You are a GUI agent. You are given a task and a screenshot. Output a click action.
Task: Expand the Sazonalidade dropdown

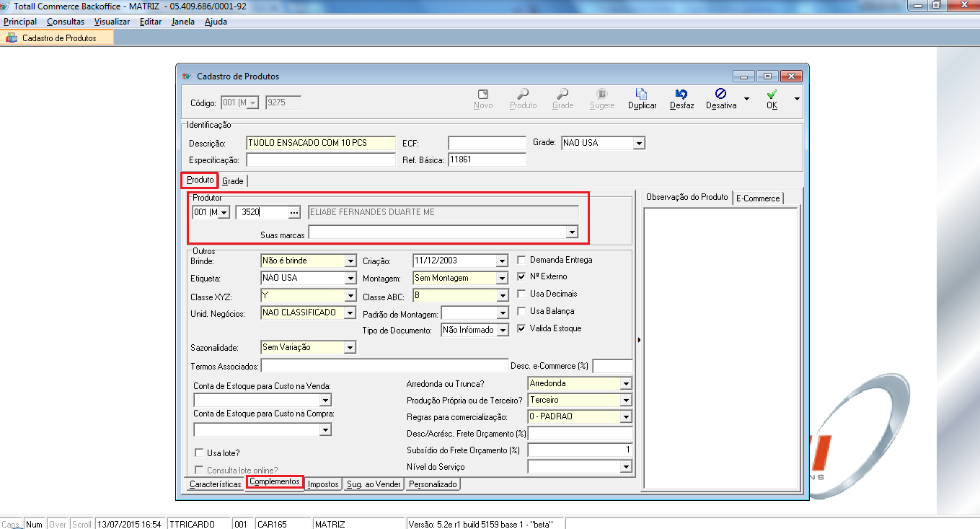pos(350,348)
